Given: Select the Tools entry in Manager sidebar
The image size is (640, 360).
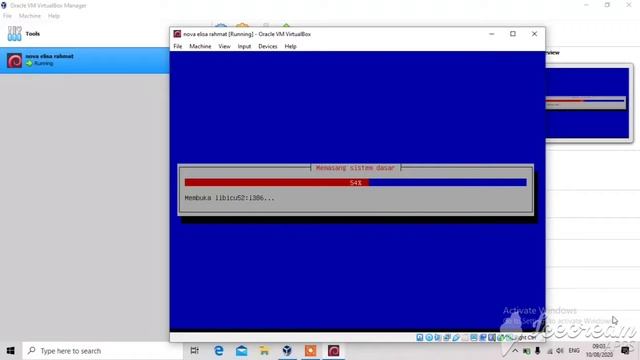Looking at the screenshot, I should coord(84,33).
